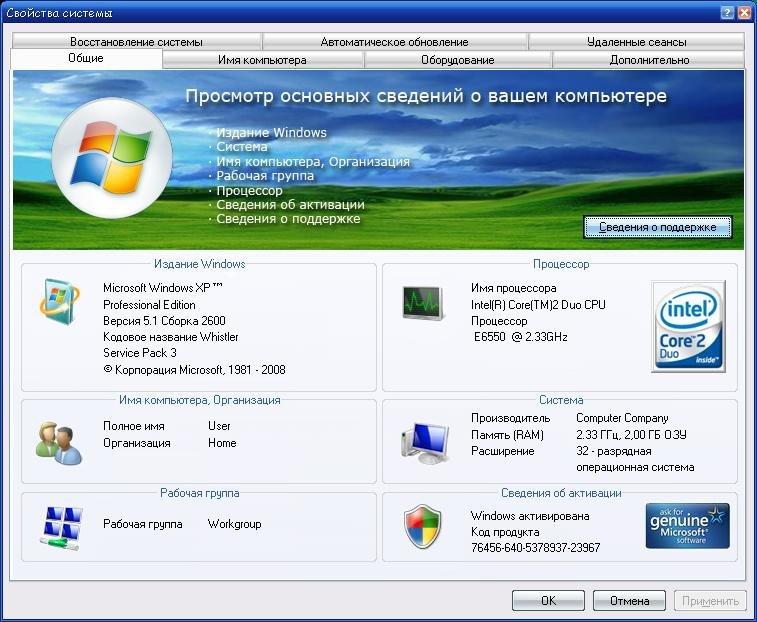Click banner item Имя компьютера, Организация
Screen dimensions: 757x622
point(313,161)
